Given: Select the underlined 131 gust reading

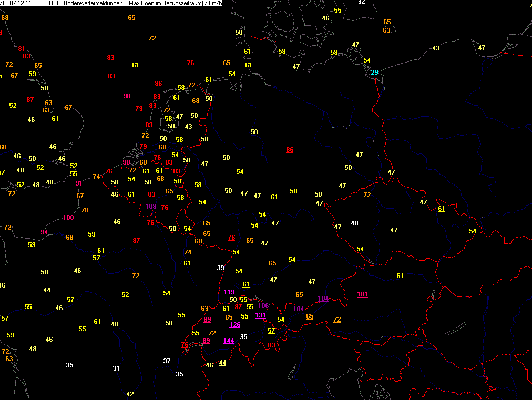Looking at the screenshot, I should coord(260,315).
